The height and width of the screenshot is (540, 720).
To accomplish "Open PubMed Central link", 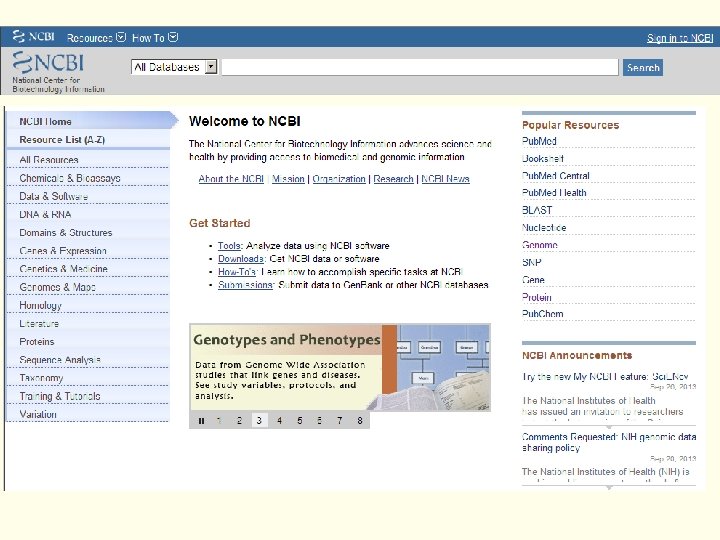I will [x=556, y=176].
